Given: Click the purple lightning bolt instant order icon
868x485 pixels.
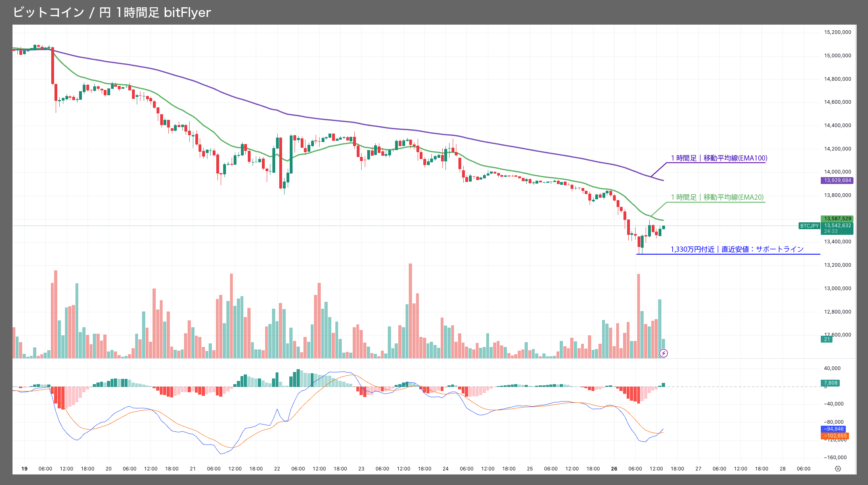Looking at the screenshot, I should (664, 353).
